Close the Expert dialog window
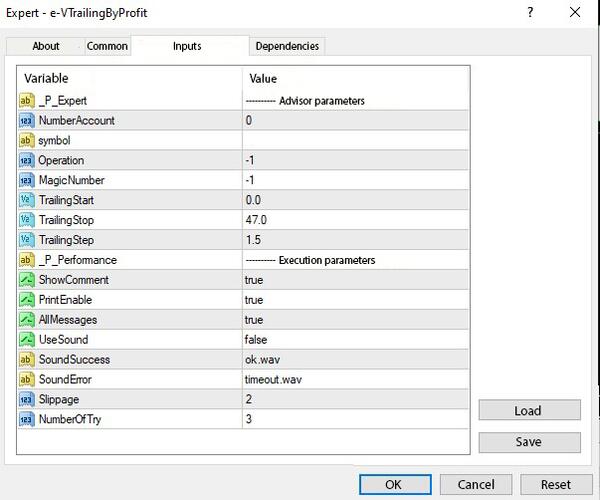This screenshot has width=600, height=500. tap(575, 13)
